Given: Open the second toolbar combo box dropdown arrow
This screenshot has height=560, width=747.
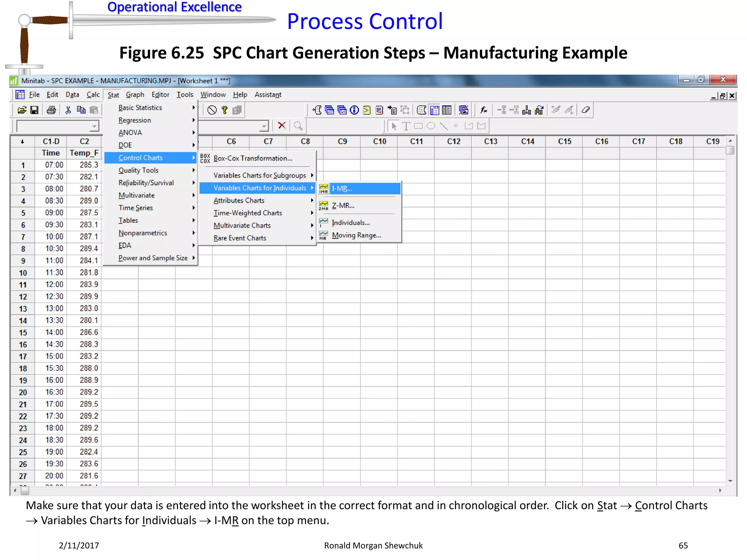Looking at the screenshot, I should coord(264,127).
